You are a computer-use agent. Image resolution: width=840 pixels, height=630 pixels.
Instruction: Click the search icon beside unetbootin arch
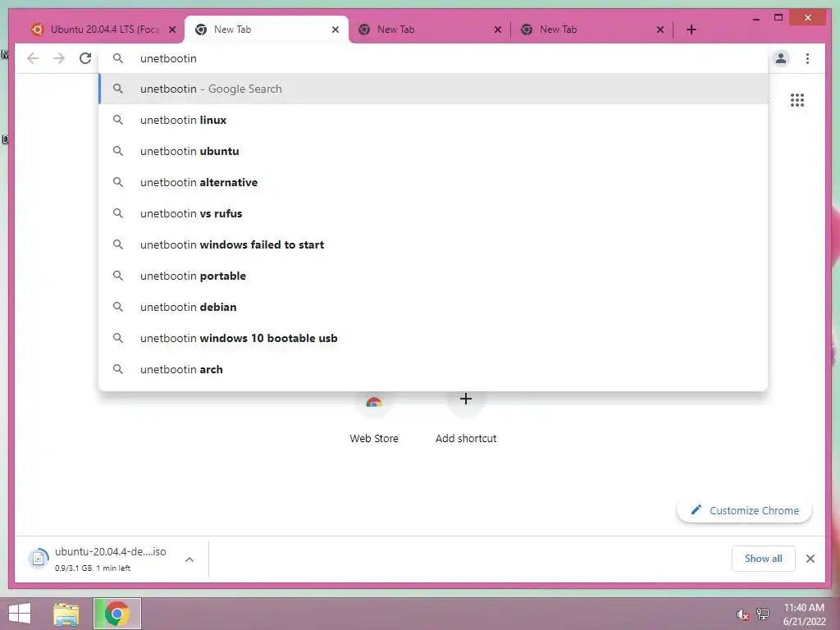118,369
